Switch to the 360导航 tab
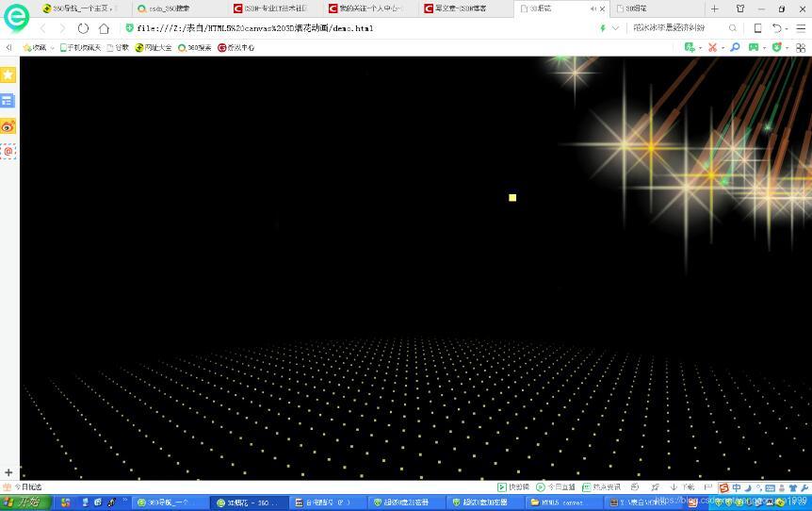Image resolution: width=812 pixels, height=511 pixels. (x=76, y=8)
